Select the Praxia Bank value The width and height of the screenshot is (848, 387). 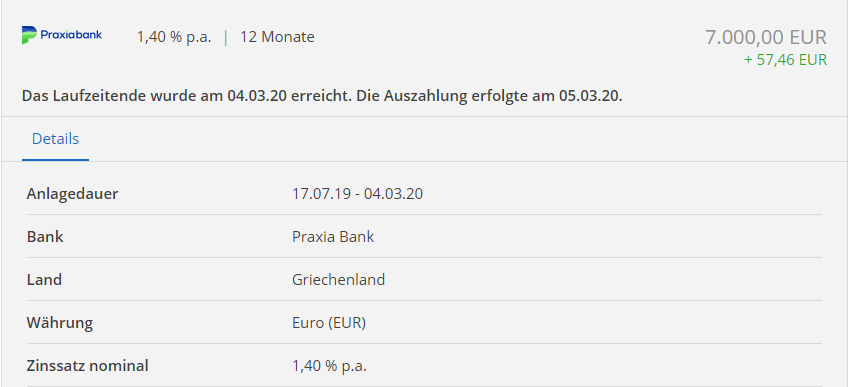tap(333, 237)
